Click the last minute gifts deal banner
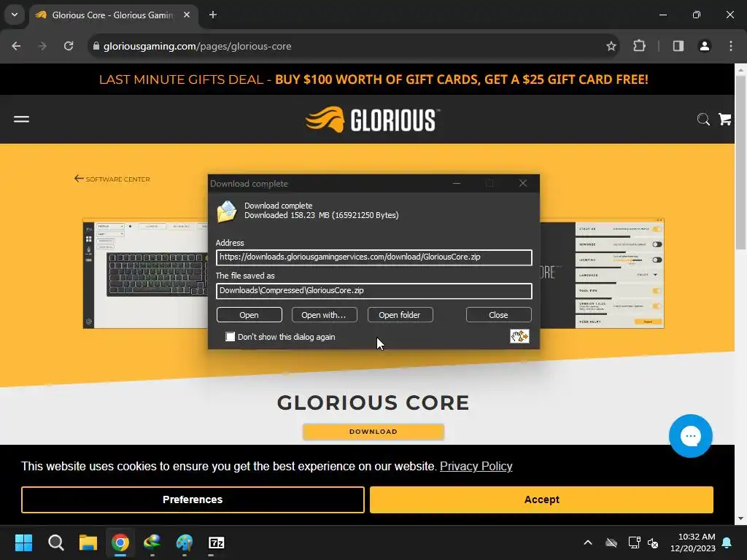Image resolution: width=747 pixels, height=560 pixels. coord(373,79)
